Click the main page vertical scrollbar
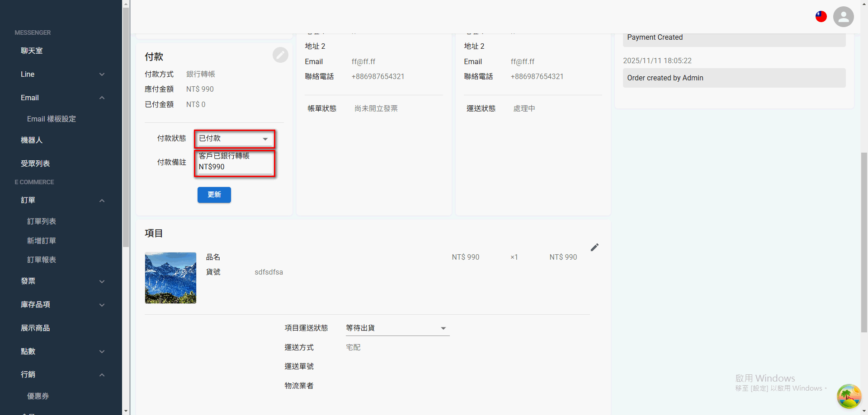The height and width of the screenshot is (415, 868). click(x=864, y=242)
